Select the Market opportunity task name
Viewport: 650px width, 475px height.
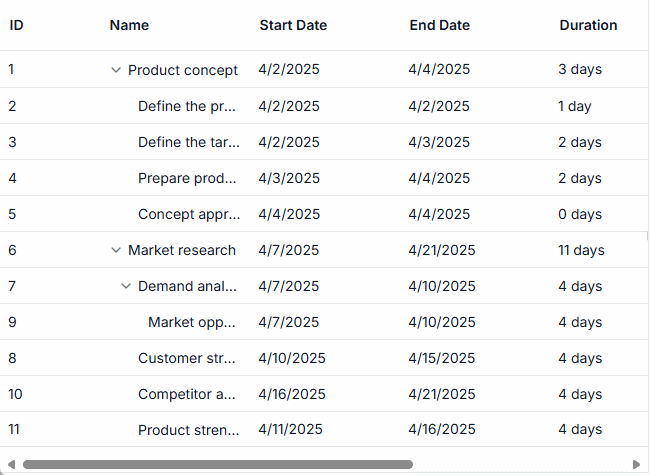[x=192, y=322]
